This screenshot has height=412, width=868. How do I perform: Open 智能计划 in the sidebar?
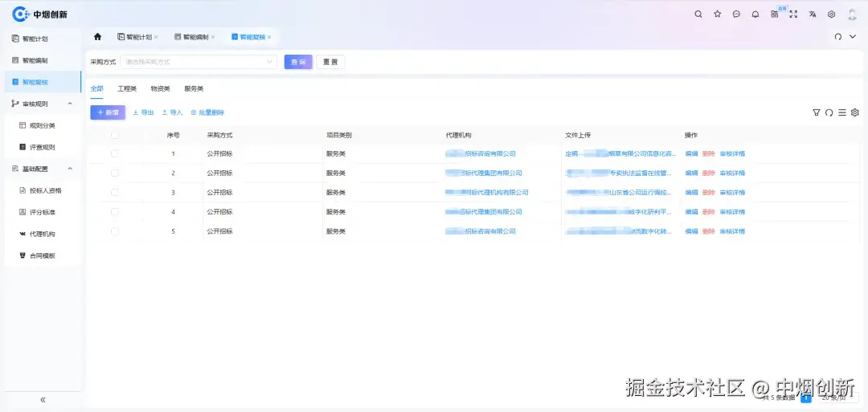[42, 39]
